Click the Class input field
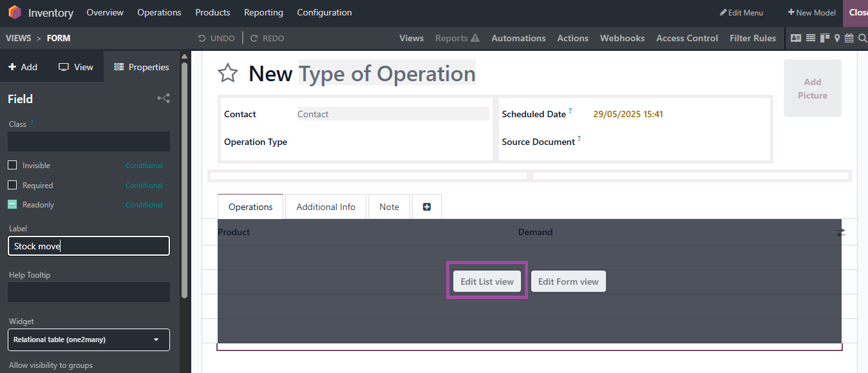The width and height of the screenshot is (868, 373). click(89, 142)
